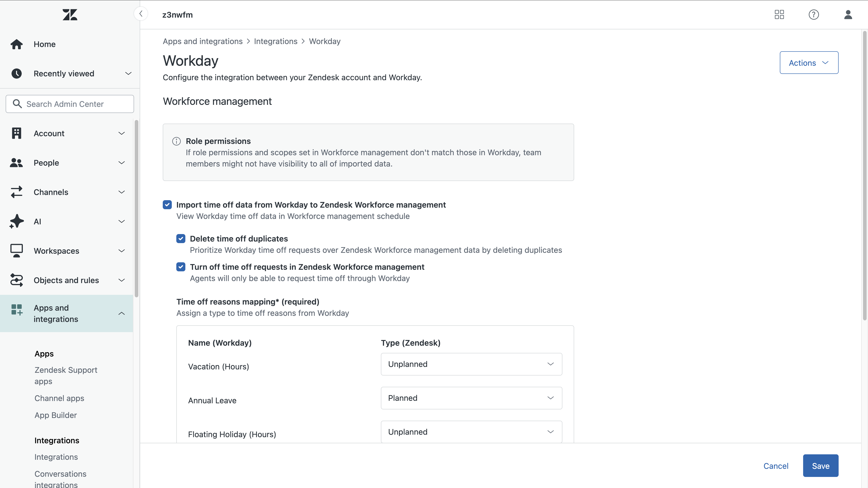The height and width of the screenshot is (488, 868).
Task: Click Integrations breadcrumb link
Action: (x=276, y=41)
